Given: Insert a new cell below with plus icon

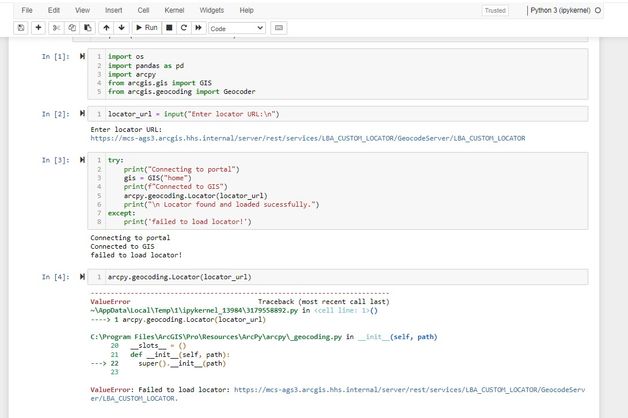Looking at the screenshot, I should 39,27.
